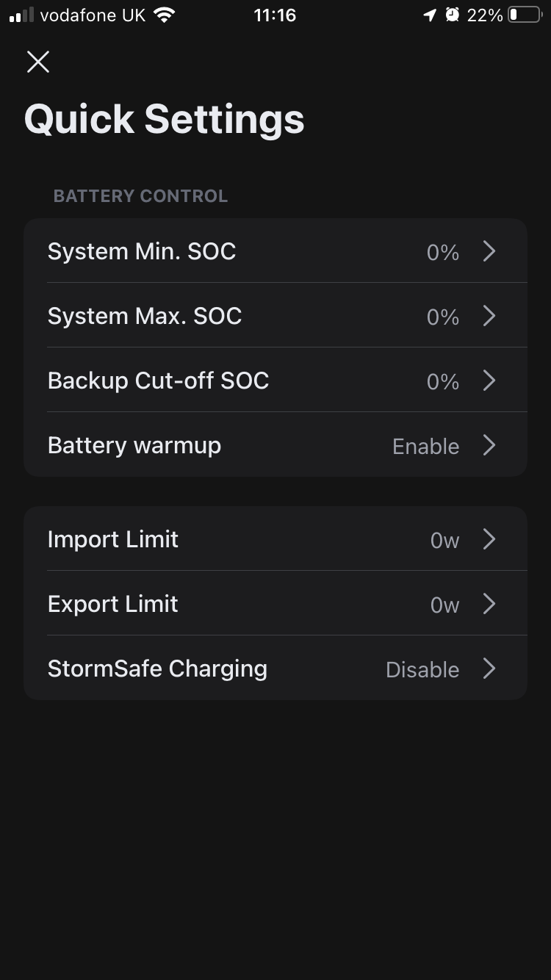Open System Max. SOC setting

pos(145,316)
